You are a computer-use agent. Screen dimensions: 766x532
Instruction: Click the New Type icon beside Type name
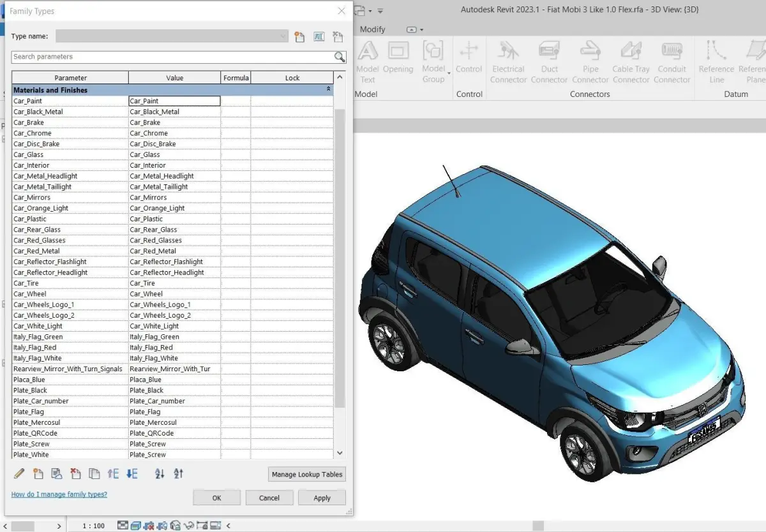(299, 37)
